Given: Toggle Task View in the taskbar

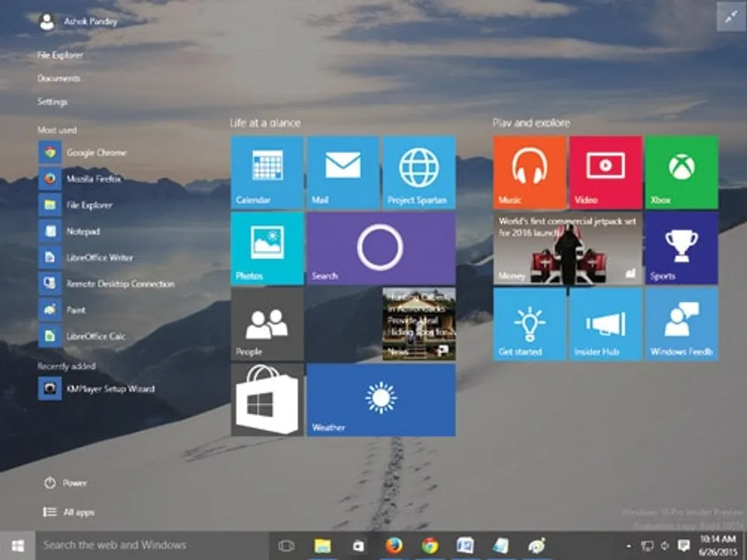Looking at the screenshot, I should (x=286, y=545).
